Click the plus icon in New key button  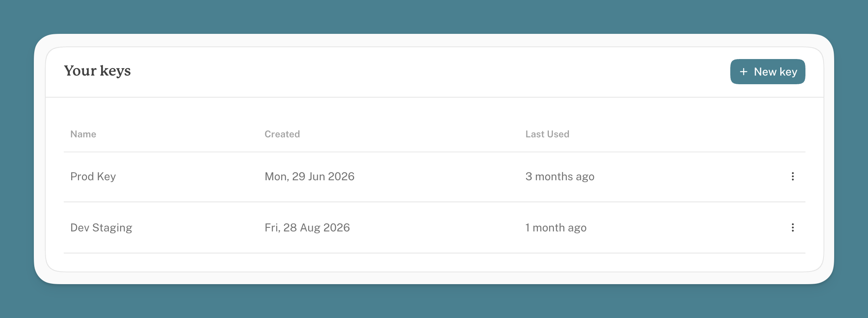coord(743,72)
